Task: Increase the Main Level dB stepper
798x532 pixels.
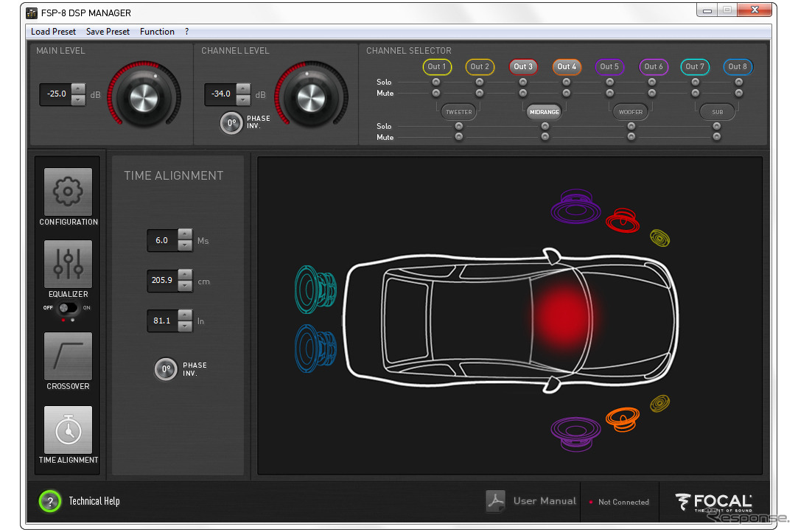Action: click(78, 89)
